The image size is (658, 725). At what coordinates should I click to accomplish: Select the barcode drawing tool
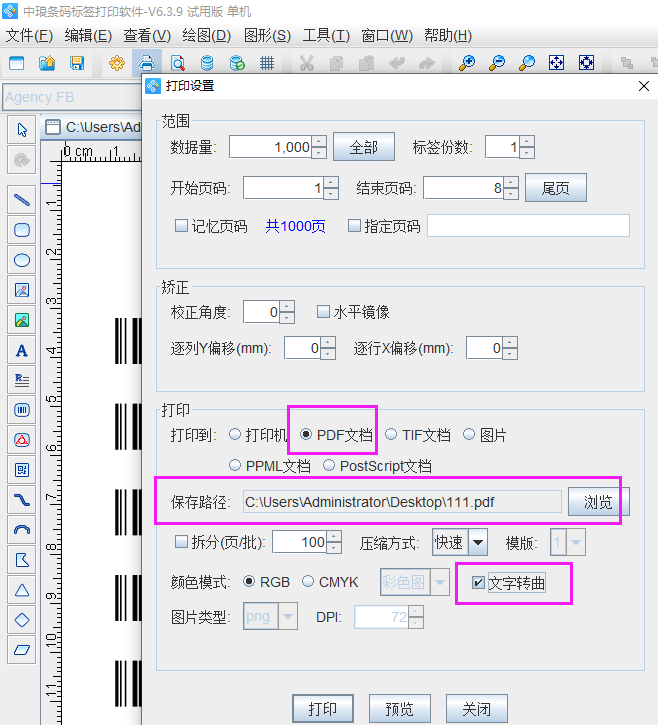pyautogui.click(x=21, y=410)
